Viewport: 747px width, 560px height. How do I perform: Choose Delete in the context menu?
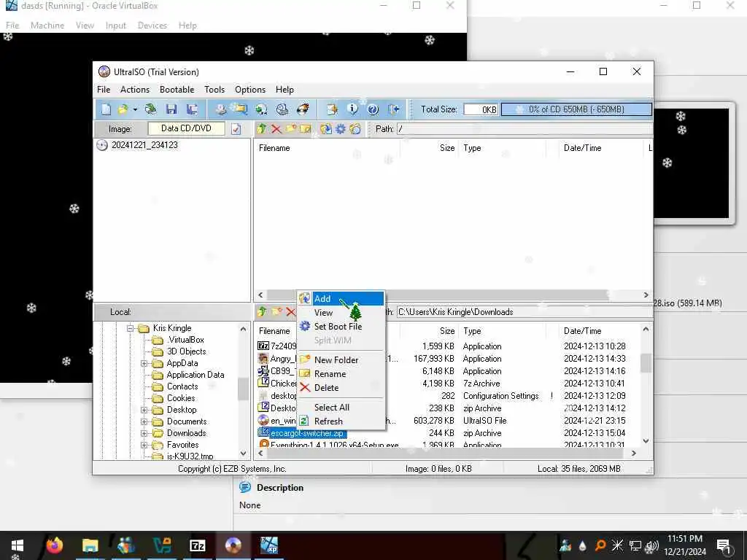coord(341,388)
